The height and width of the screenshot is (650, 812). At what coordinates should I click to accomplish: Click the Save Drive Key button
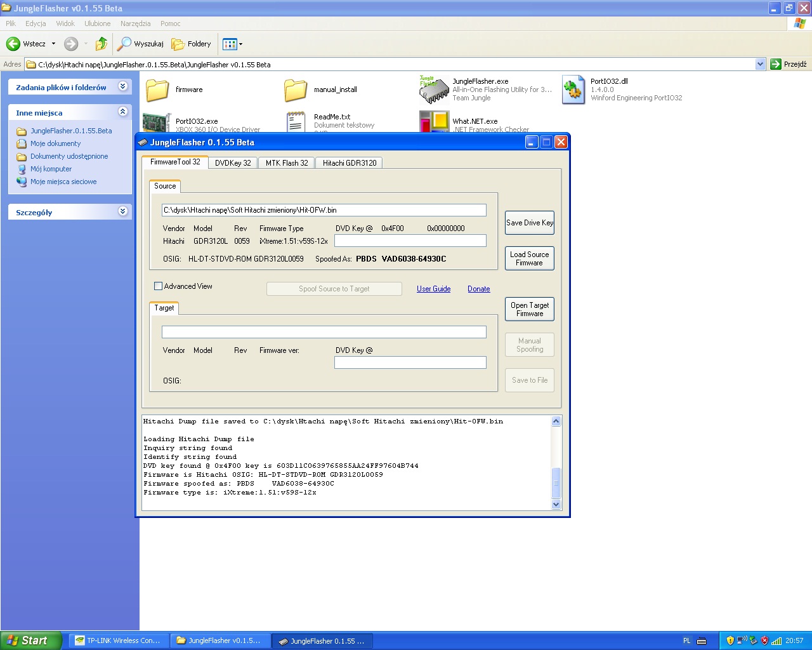[x=530, y=223]
